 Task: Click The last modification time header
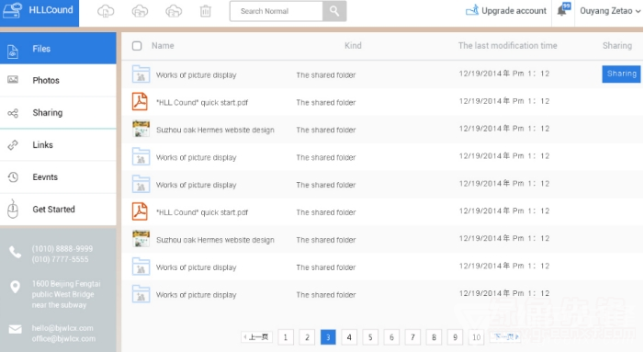pyautogui.click(x=508, y=46)
